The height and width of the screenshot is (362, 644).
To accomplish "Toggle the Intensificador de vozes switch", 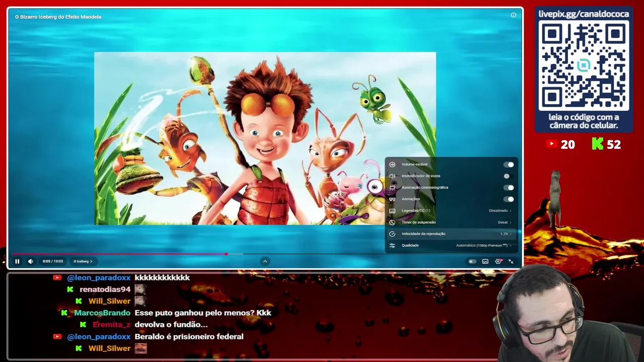I will (x=509, y=176).
